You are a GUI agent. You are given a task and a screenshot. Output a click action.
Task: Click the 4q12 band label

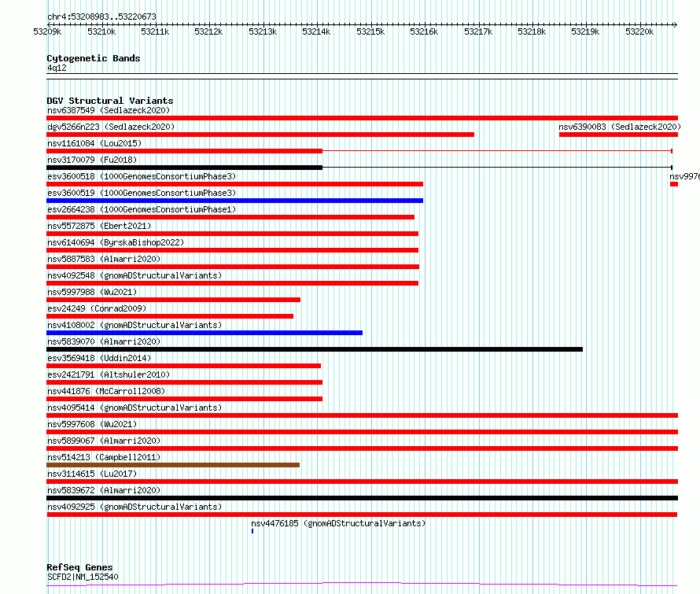click(x=57, y=68)
